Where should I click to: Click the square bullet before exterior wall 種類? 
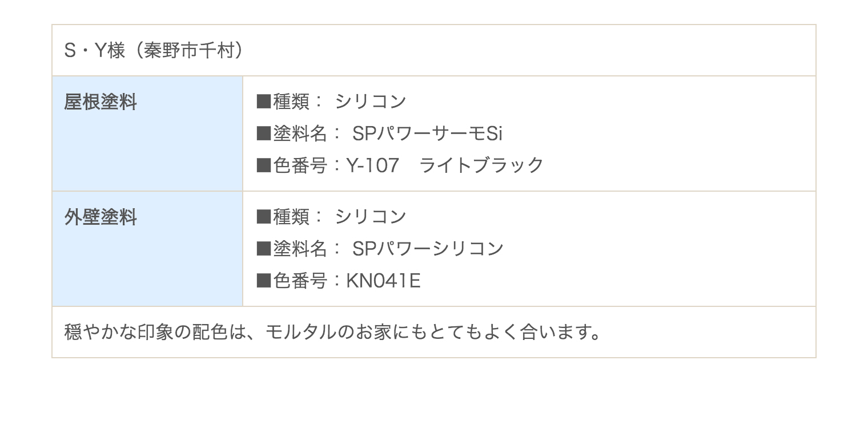pos(263,217)
